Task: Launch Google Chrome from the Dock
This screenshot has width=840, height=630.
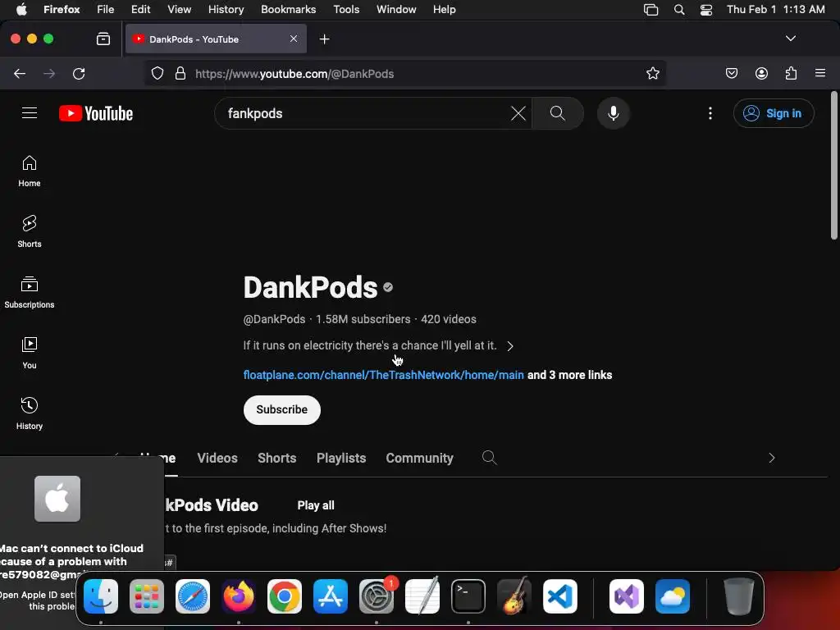Action: pos(285,596)
